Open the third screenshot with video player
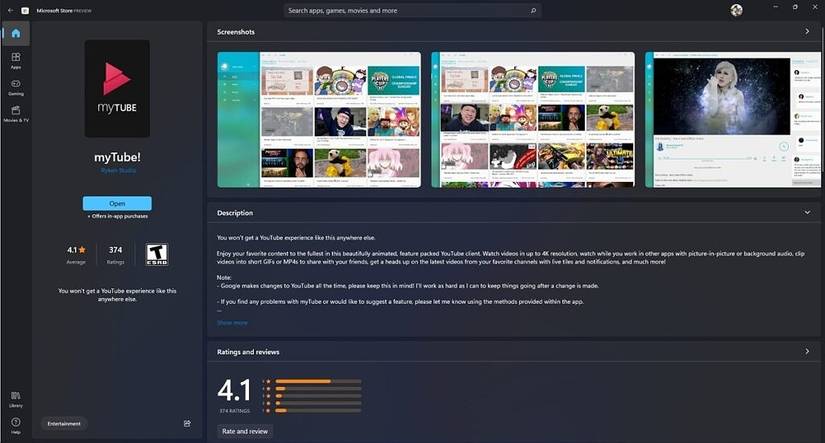825x443 pixels. (732, 119)
